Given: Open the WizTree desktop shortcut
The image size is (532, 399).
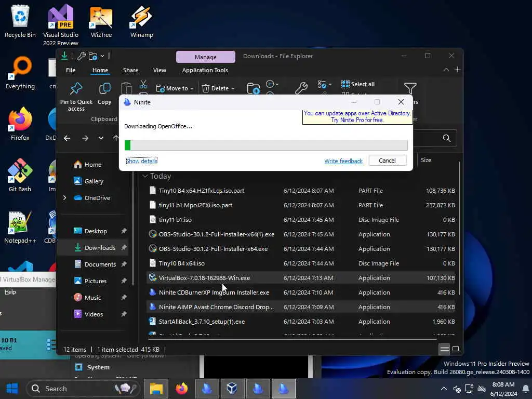Looking at the screenshot, I should tap(101, 21).
